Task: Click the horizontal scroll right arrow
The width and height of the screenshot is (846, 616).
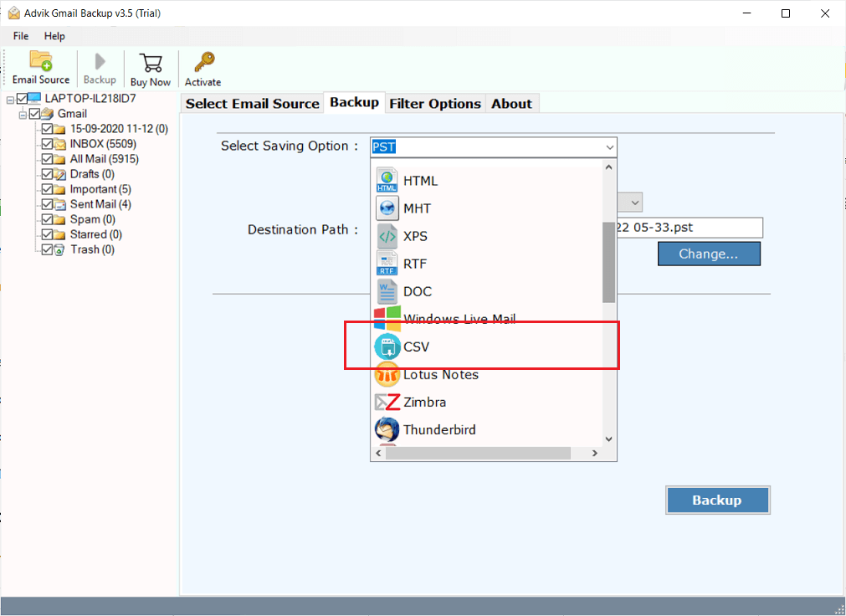Action: pos(595,453)
